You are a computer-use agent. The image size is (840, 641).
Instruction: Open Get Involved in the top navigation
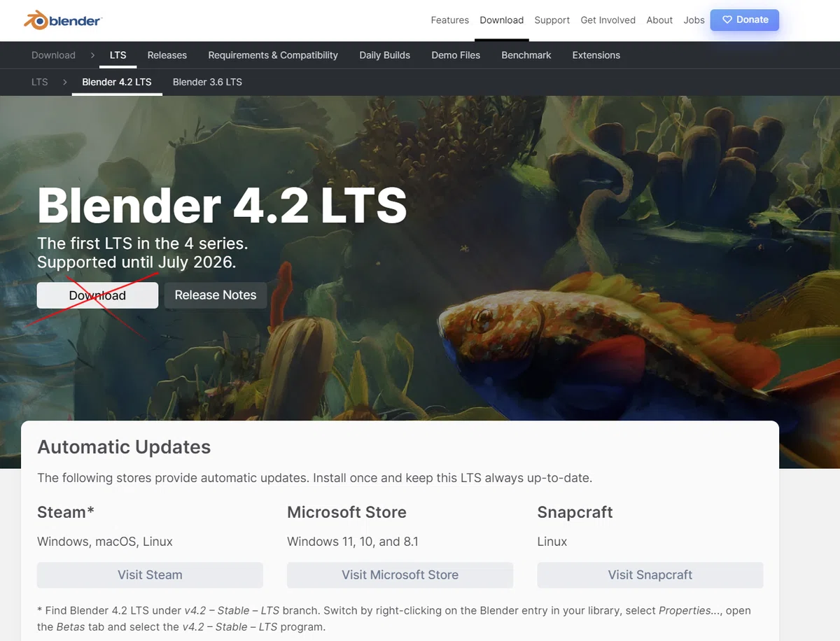(x=608, y=20)
